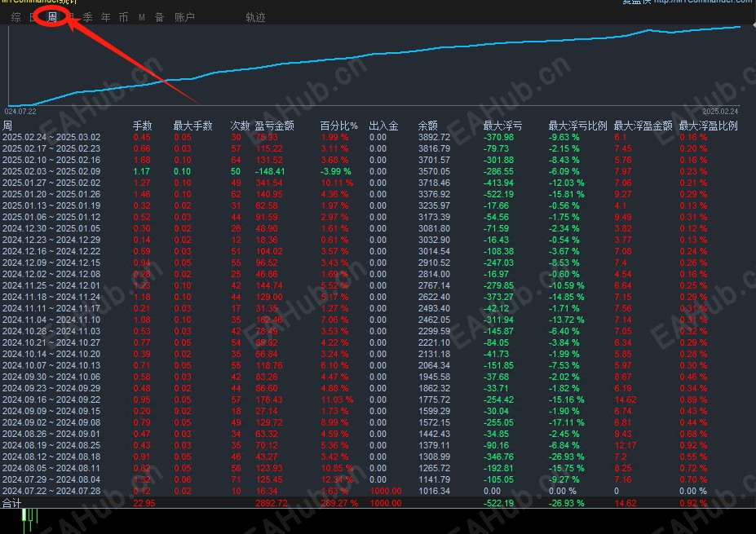
Task: Click total percentage 289.27 %
Action: (x=339, y=503)
